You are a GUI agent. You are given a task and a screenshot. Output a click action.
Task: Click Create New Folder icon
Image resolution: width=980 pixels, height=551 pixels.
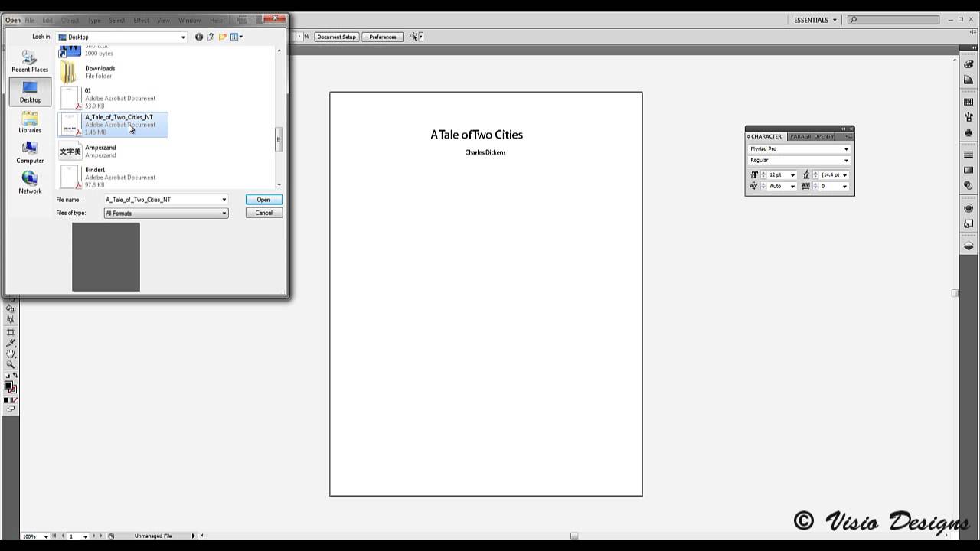click(x=223, y=37)
